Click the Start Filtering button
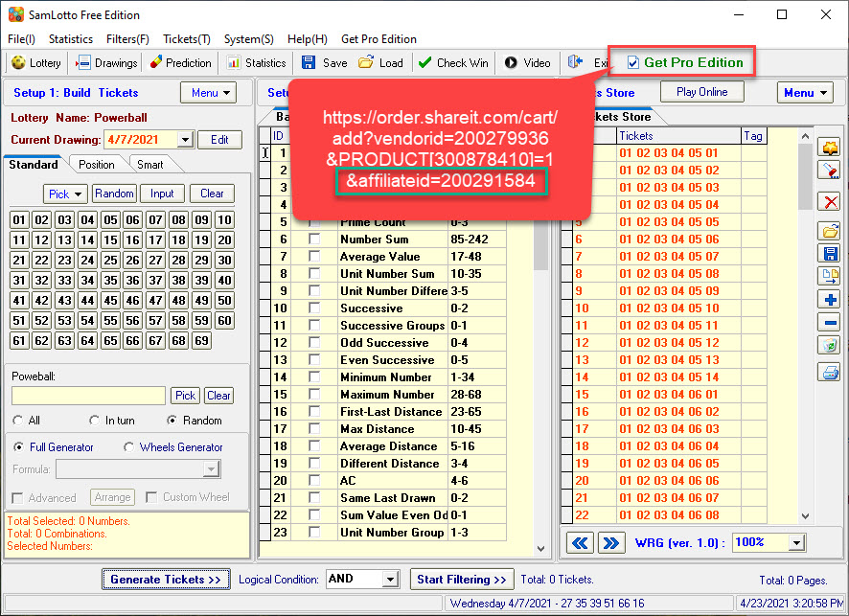Screen dimensions: 849x616 462,580
